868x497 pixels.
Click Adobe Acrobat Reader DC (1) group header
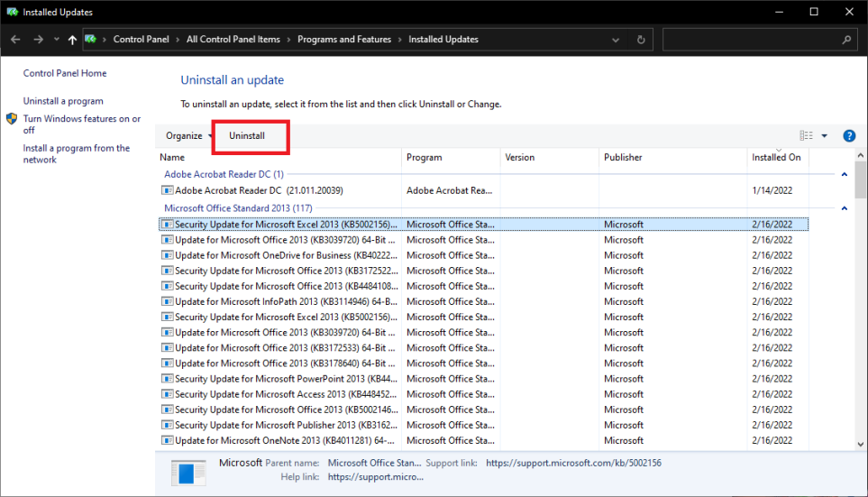[x=224, y=174]
